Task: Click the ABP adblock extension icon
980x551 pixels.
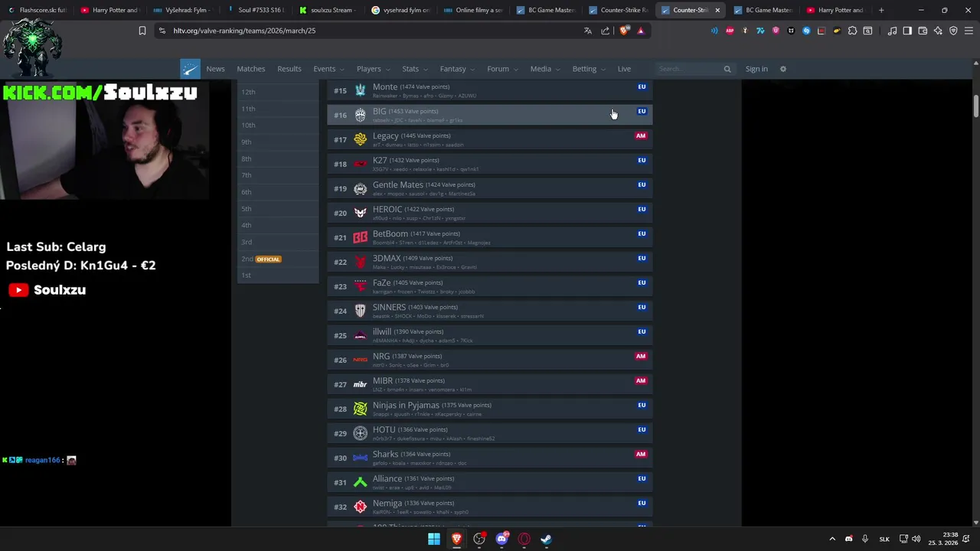Action: coord(730,31)
